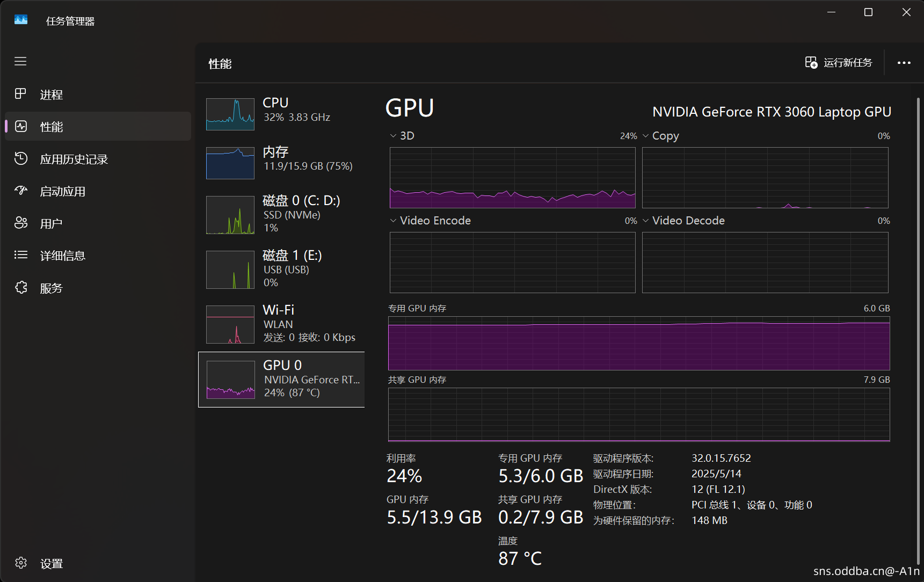Click the large GPU heading

pyautogui.click(x=410, y=108)
